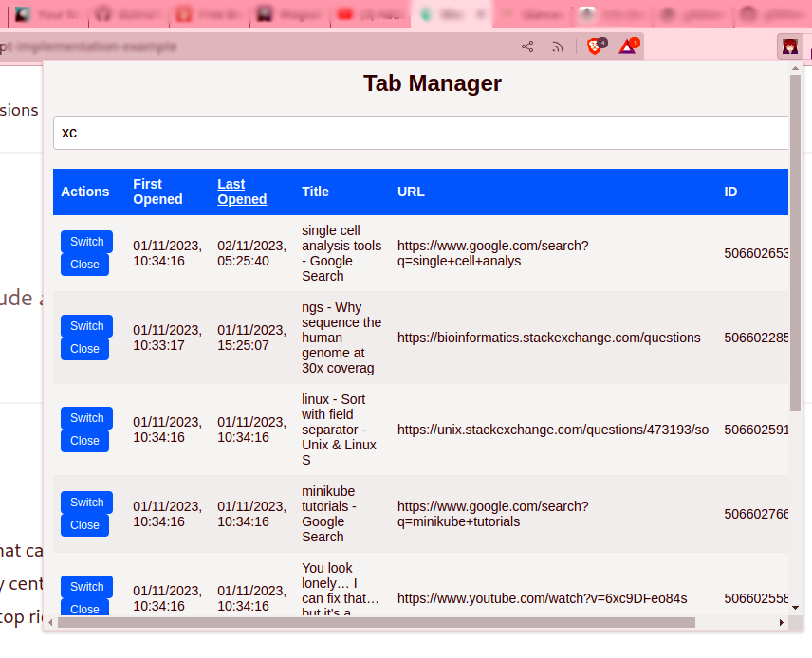This screenshot has width=812, height=658.
Task: Click the google.com minikube+tutorials URL
Action: [493, 514]
